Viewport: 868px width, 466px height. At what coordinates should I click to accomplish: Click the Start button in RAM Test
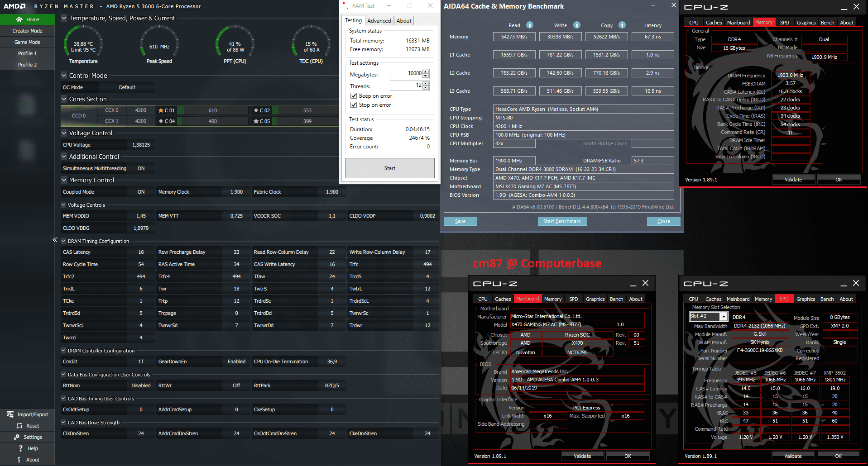pyautogui.click(x=390, y=168)
